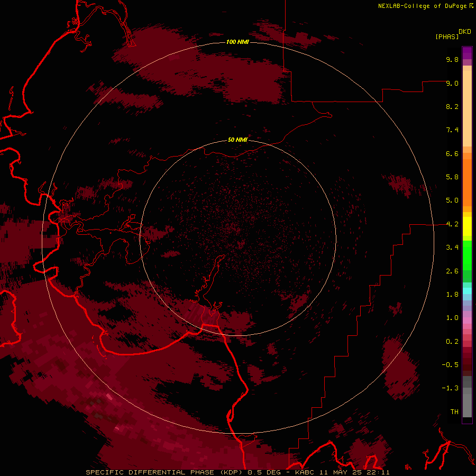Click the 11 MAY 25 22:11 timestamp
This screenshot has height=476, width=476.
coord(354,472)
